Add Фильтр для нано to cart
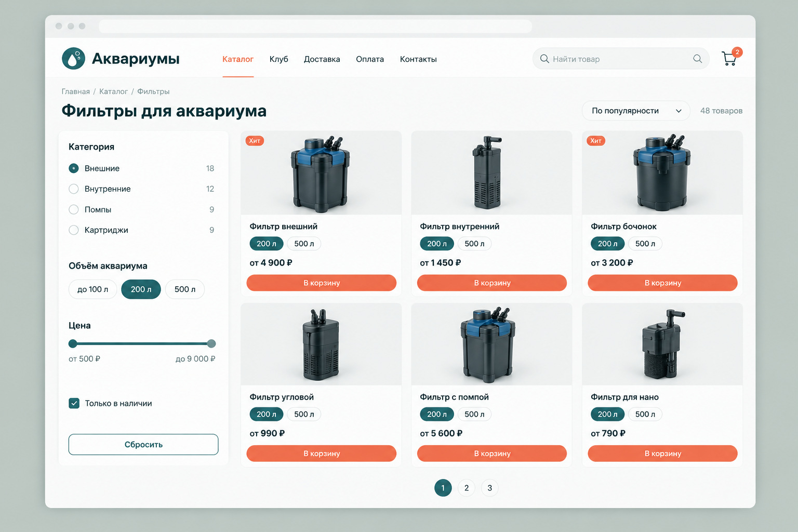798x532 pixels. 662,453
